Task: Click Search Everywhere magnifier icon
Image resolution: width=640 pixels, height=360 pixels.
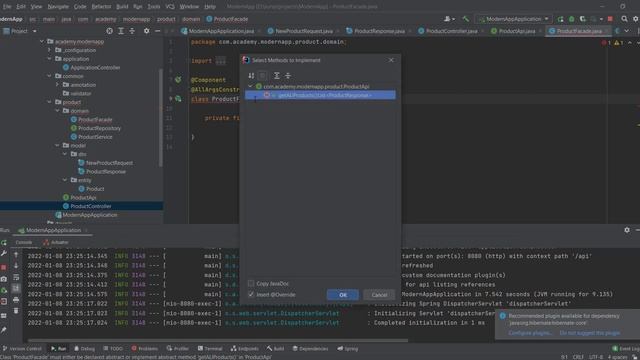Action: click(x=624, y=19)
